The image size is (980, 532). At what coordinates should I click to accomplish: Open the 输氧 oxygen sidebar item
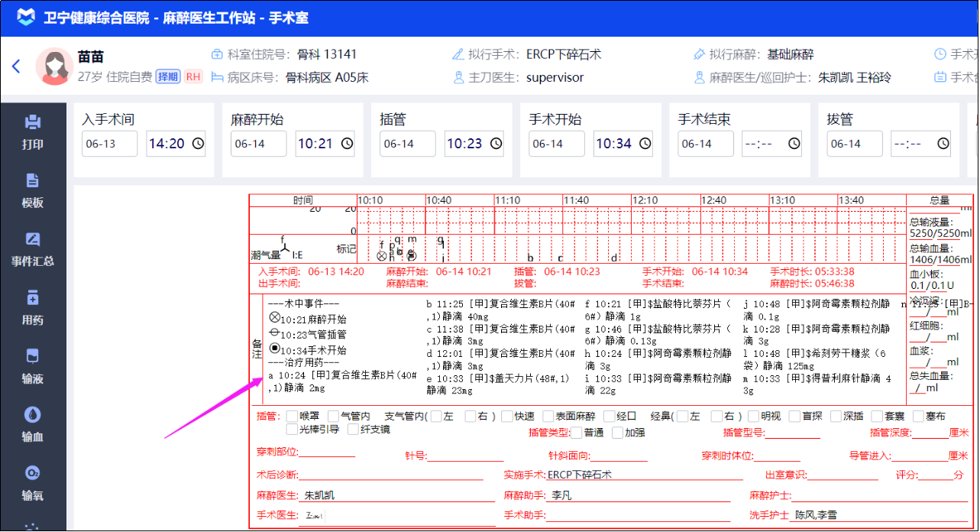(x=32, y=483)
